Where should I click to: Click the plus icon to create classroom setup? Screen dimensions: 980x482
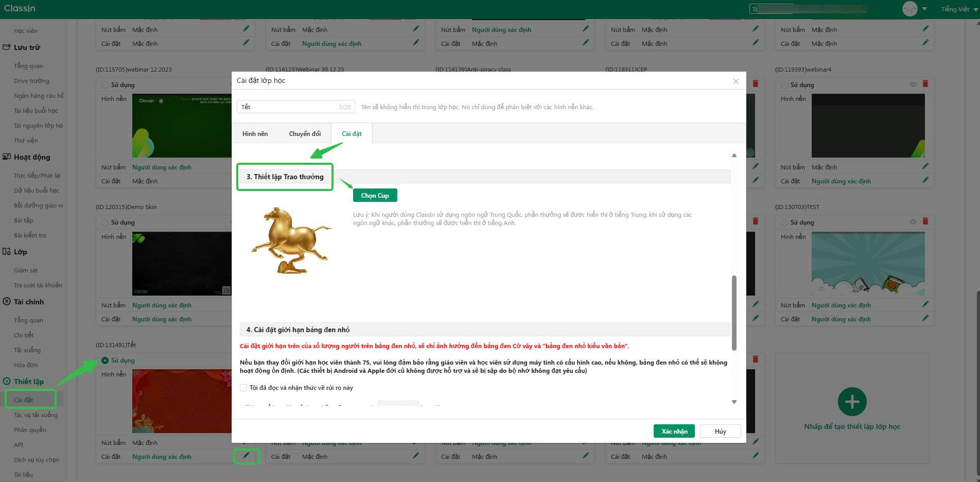click(x=852, y=402)
